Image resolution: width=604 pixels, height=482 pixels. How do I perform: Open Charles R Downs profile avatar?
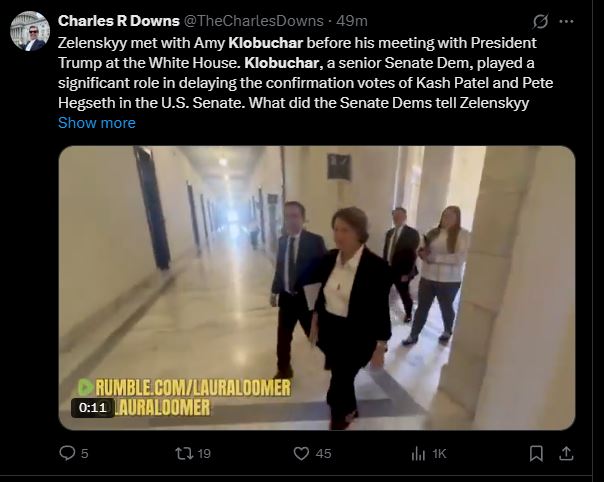pos(30,31)
